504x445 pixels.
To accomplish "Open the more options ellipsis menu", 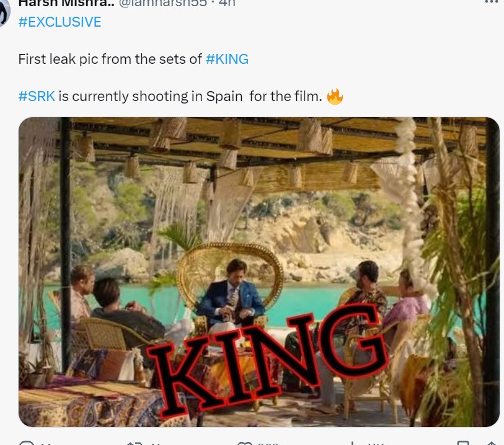I will click(x=490, y=2).
